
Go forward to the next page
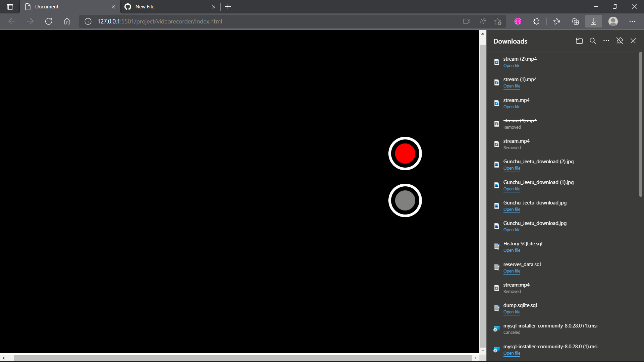tap(30, 21)
